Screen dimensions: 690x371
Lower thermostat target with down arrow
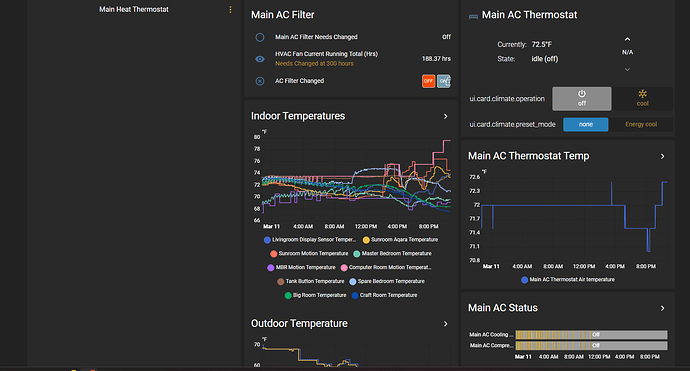628,69
